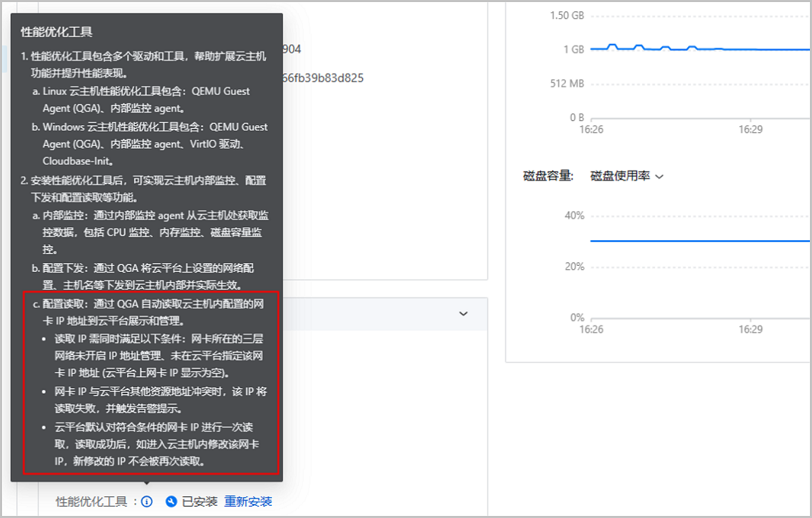Click the 40% axis label
The image size is (812, 518).
(x=574, y=216)
